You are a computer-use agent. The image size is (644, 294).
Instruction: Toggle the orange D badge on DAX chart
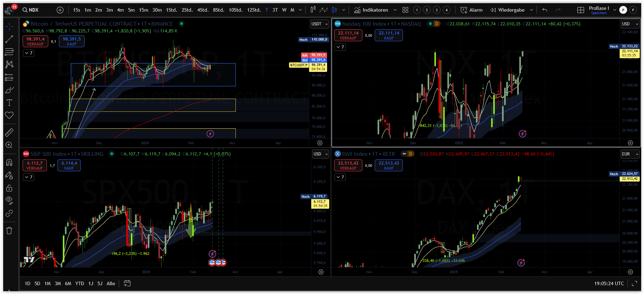point(410,154)
